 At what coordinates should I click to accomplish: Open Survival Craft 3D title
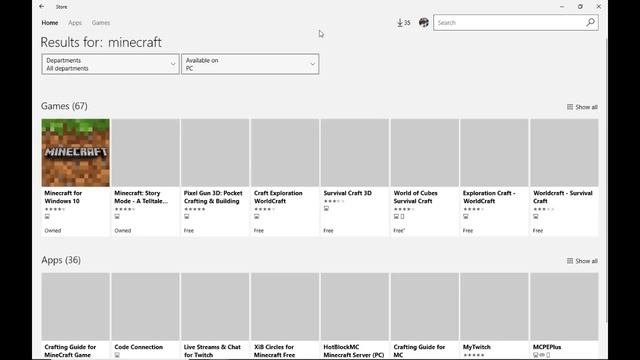348,193
